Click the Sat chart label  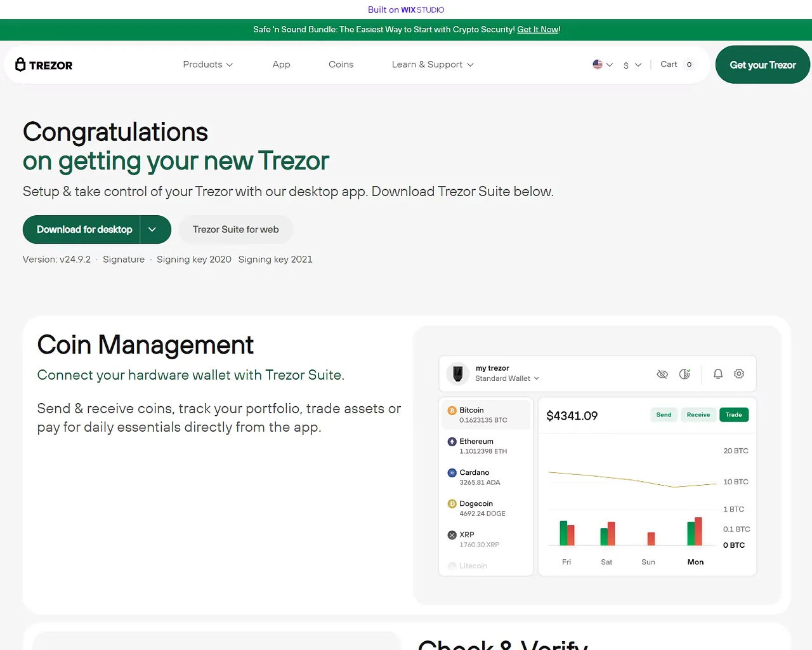(x=606, y=562)
